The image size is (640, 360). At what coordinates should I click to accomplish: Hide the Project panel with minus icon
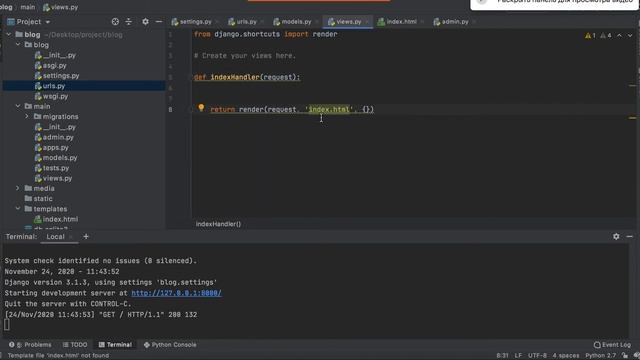(159, 22)
